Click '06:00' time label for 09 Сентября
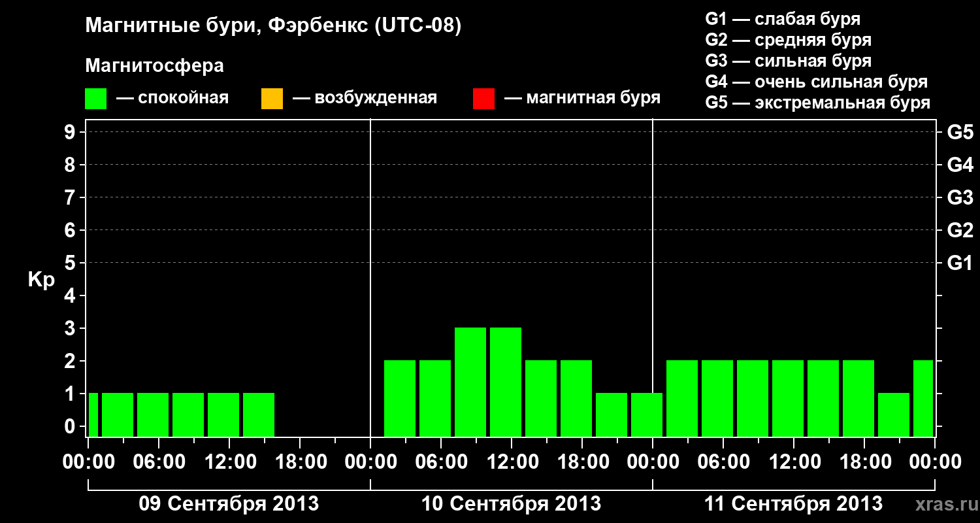This screenshot has height=523, width=980. point(158,462)
